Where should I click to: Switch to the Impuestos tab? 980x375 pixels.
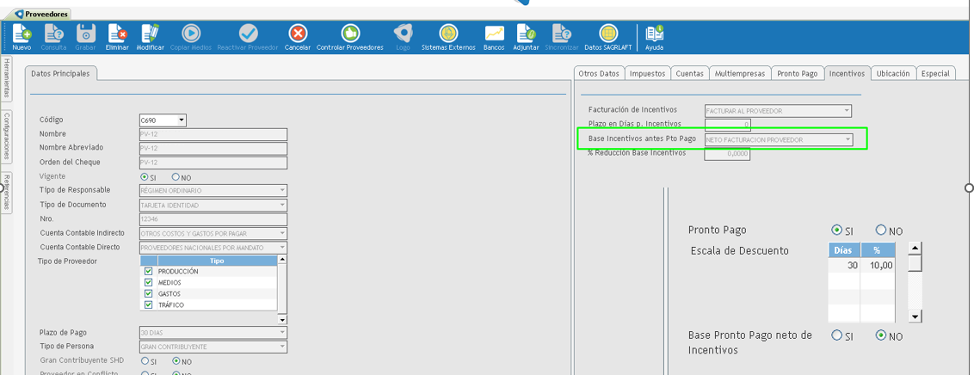point(647,74)
